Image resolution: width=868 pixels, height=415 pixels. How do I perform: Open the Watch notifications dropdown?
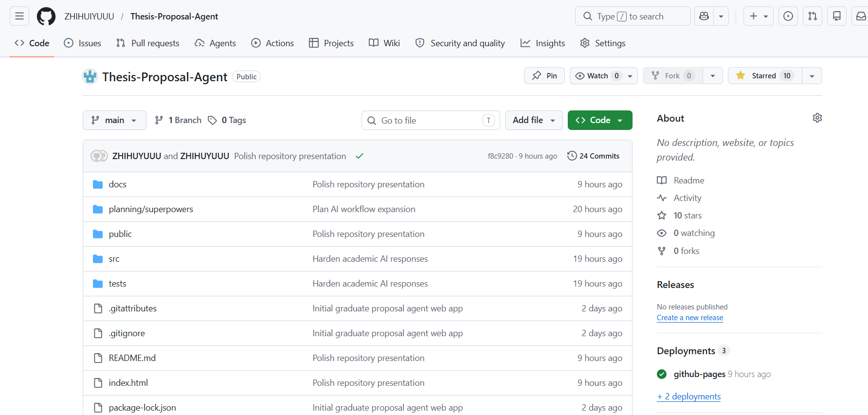[x=604, y=76]
